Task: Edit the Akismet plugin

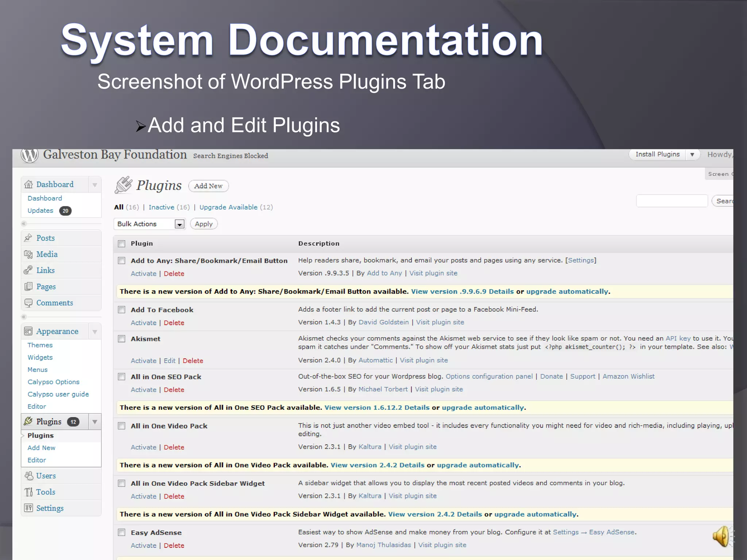Action: click(x=170, y=361)
